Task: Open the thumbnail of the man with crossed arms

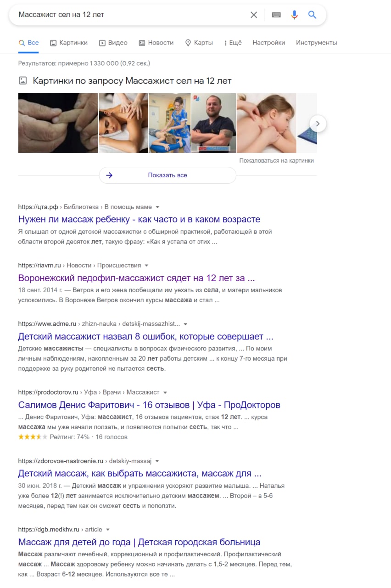Action: 213,123
